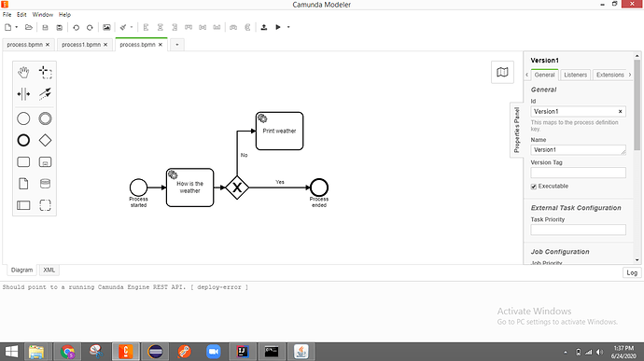Toggle the minimap on the canvas

pos(502,72)
